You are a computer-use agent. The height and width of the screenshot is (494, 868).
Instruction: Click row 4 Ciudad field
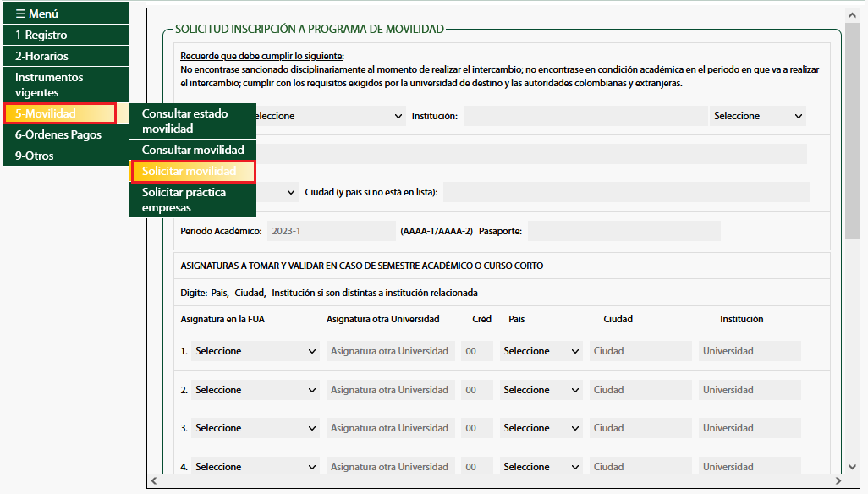tap(640, 466)
